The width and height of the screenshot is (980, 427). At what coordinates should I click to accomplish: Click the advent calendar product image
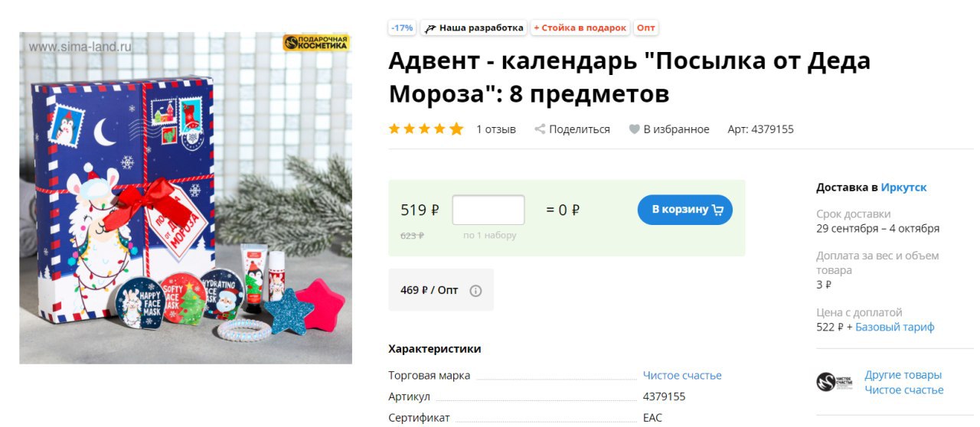(185, 198)
